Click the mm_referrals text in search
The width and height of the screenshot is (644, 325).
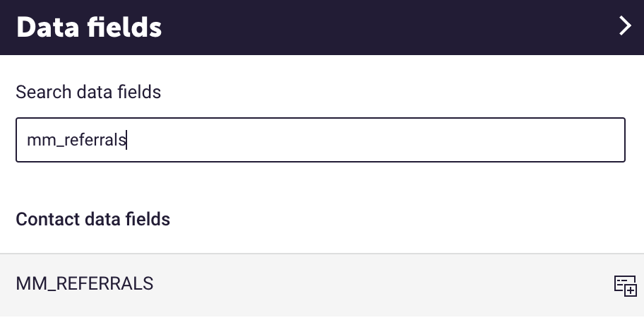(76, 140)
